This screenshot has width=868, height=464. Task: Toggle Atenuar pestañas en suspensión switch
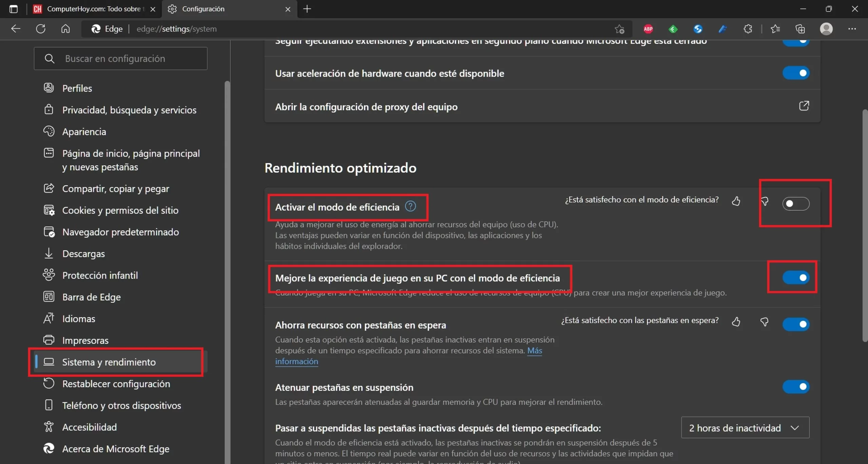click(796, 386)
